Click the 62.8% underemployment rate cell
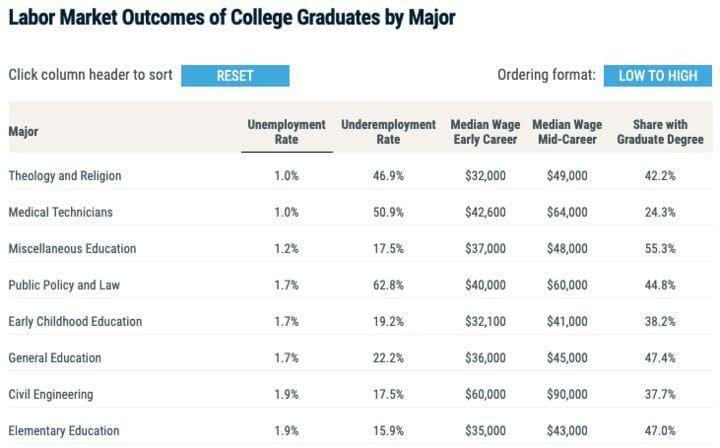The width and height of the screenshot is (720, 448). pos(388,285)
